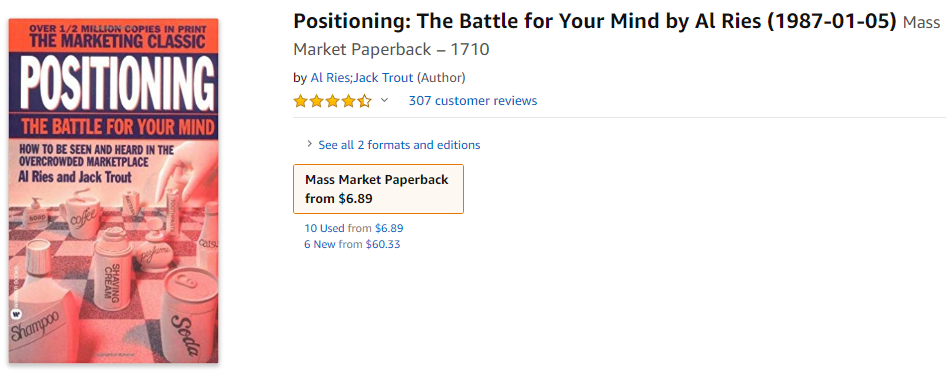The height and width of the screenshot is (390, 946).
Task: Click the $6.89 used price link
Action: pyautogui.click(x=389, y=228)
